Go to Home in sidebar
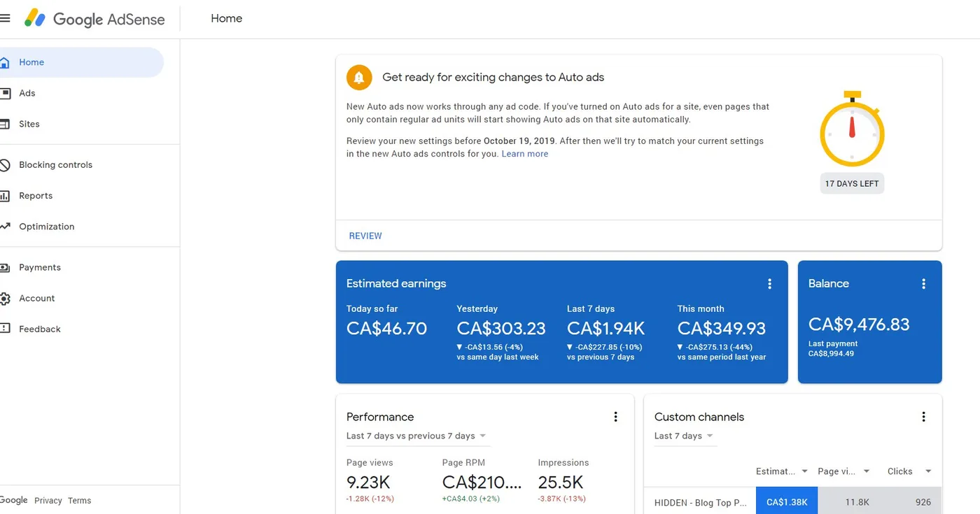 click(81, 62)
